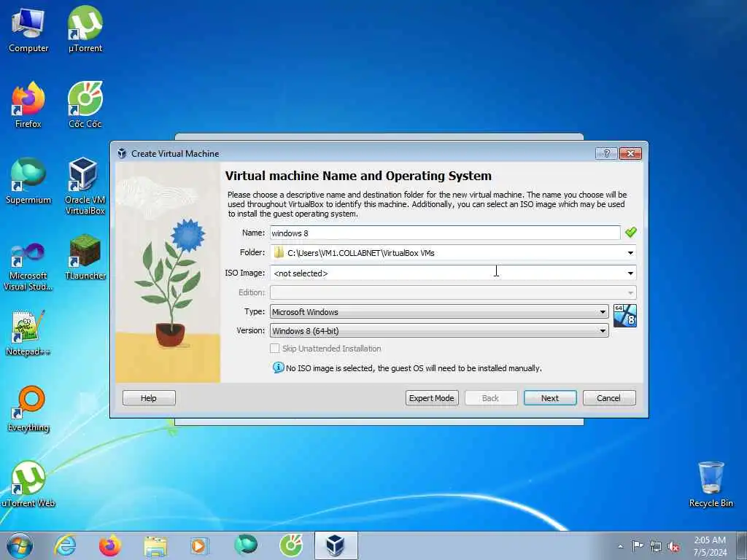Switch to Expert Mode
Image resolution: width=747 pixels, height=560 pixels.
click(432, 398)
